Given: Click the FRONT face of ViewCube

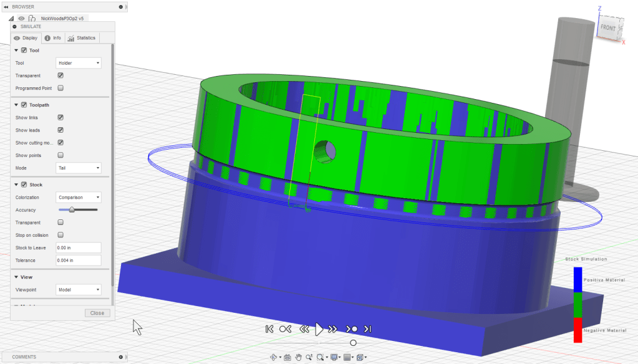Looking at the screenshot, I should (x=608, y=28).
